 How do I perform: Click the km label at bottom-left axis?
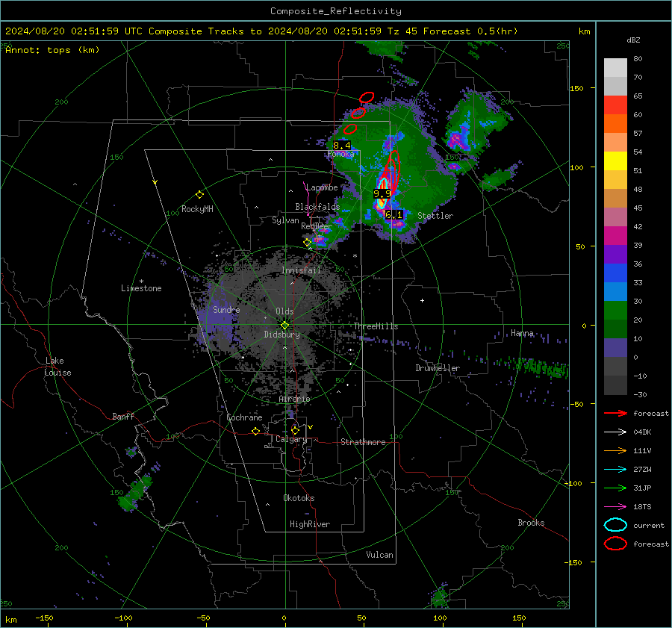(11, 620)
